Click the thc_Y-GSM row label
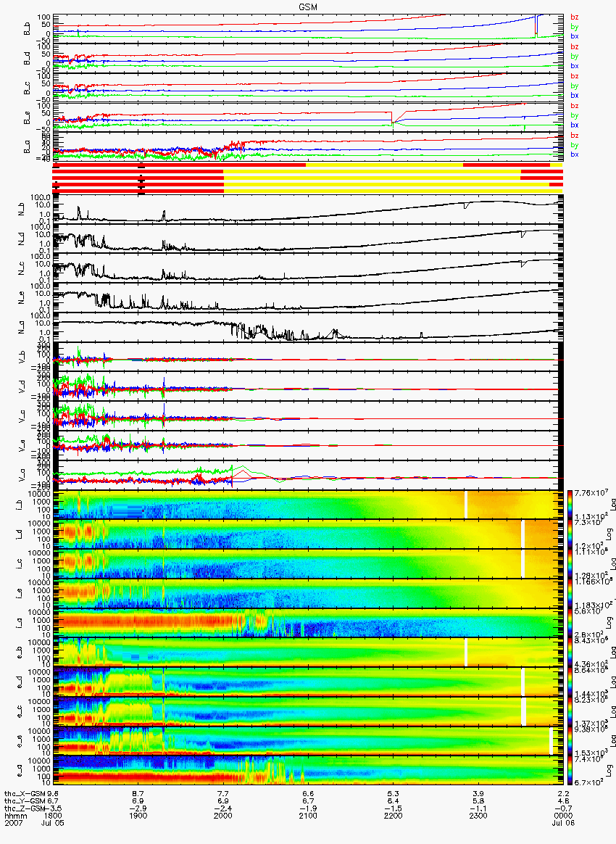This screenshot has height=844, width=616. [x=25, y=801]
